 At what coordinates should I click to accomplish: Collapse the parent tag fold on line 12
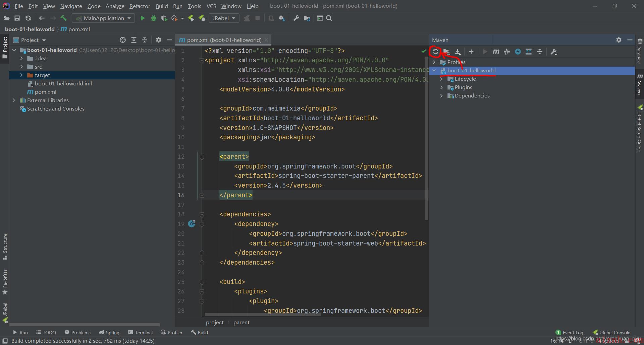(202, 157)
